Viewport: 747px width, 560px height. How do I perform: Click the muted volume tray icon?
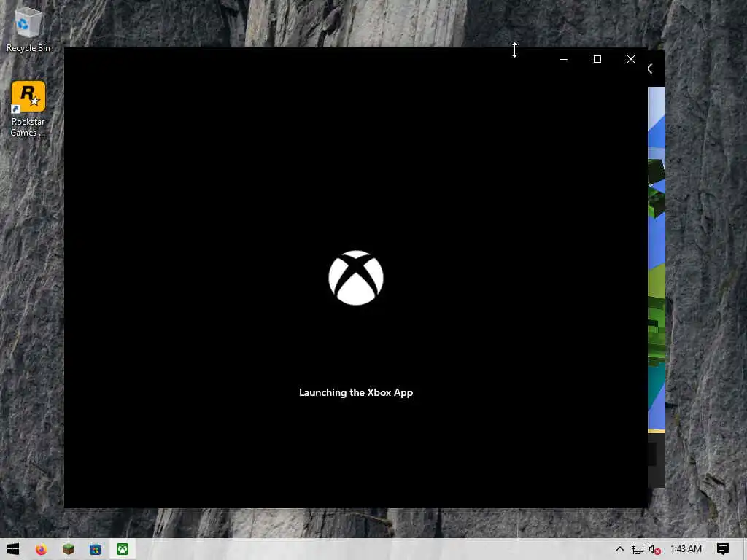655,549
